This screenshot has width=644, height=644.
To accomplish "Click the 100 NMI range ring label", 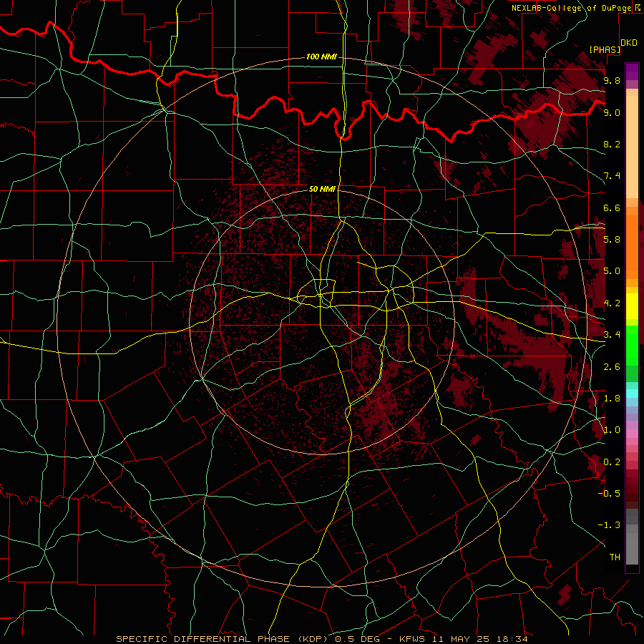I will click(321, 57).
